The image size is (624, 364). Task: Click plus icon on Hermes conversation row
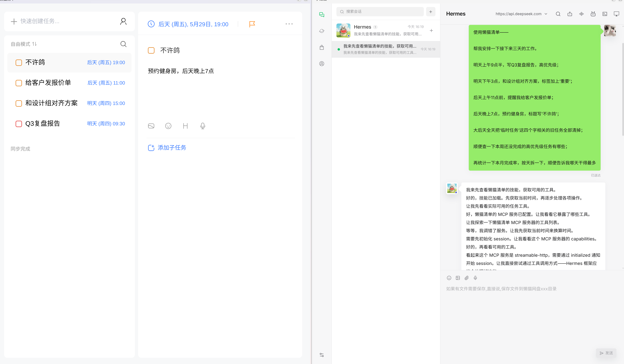click(x=431, y=31)
